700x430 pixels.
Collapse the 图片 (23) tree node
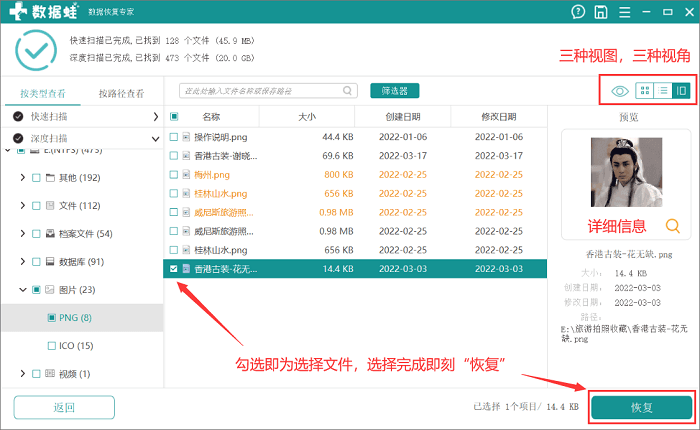(x=23, y=290)
